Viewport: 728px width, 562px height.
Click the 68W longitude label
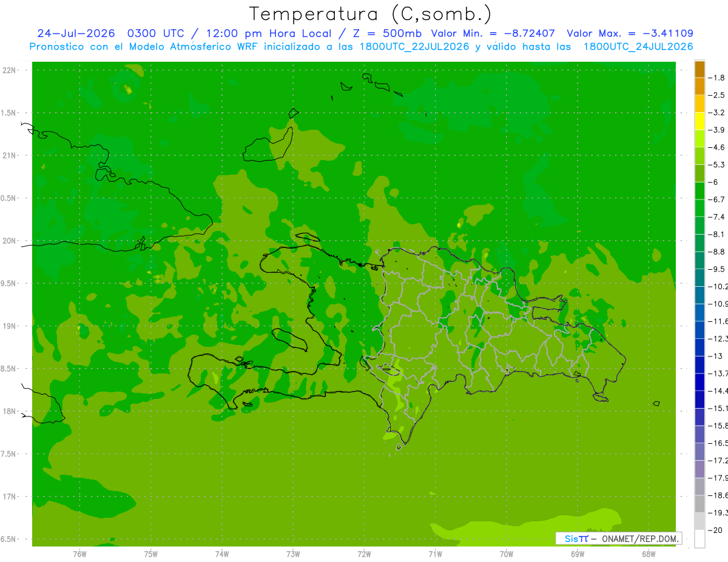tap(649, 554)
